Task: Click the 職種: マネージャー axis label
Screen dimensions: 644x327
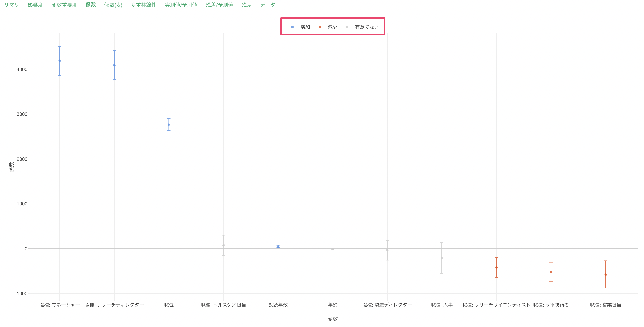Action: [60, 305]
